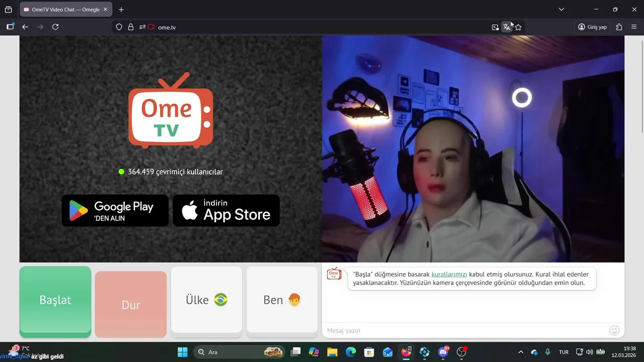
Task: Open Discord from the taskbar
Action: click(x=443, y=352)
